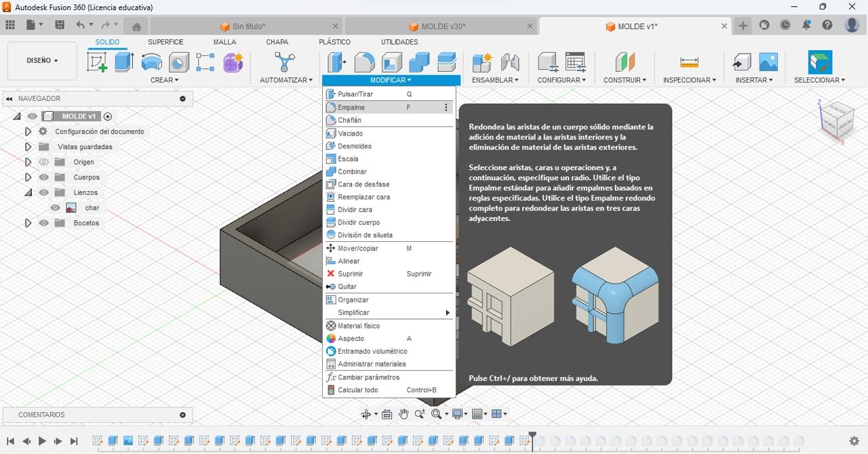Click the Revolve tool icon
868x454 pixels.
(x=152, y=62)
